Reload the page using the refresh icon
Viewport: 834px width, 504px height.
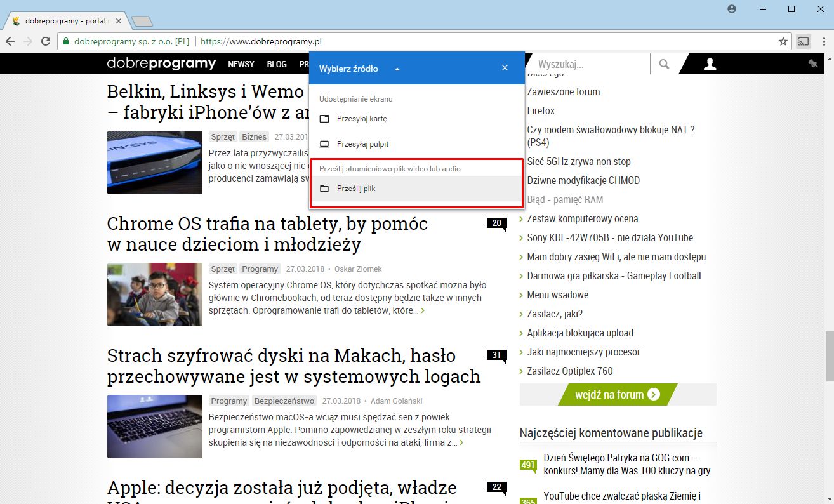[45, 40]
